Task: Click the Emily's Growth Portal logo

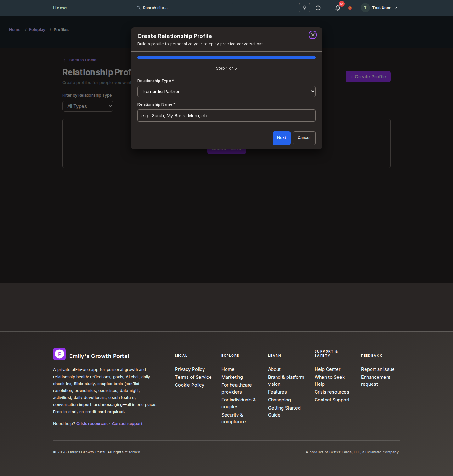Action: point(59,354)
